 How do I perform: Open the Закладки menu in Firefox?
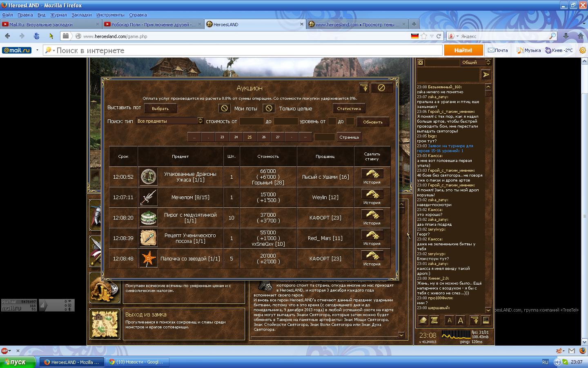[81, 15]
